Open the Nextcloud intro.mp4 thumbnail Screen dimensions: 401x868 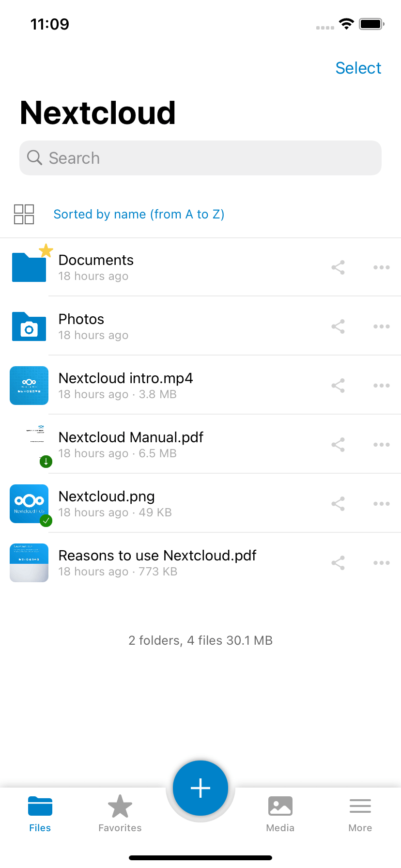point(29,386)
